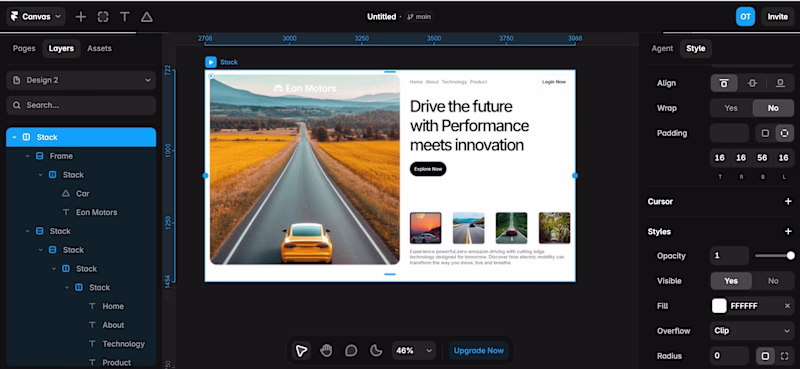
Task: Click the bottom padding 56 field
Action: (762, 158)
